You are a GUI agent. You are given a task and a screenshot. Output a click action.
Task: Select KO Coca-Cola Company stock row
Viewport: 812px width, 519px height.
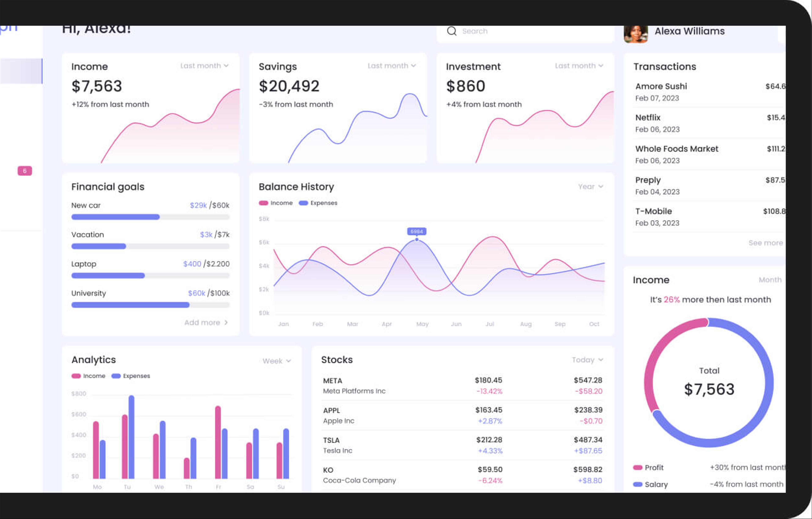462,475
